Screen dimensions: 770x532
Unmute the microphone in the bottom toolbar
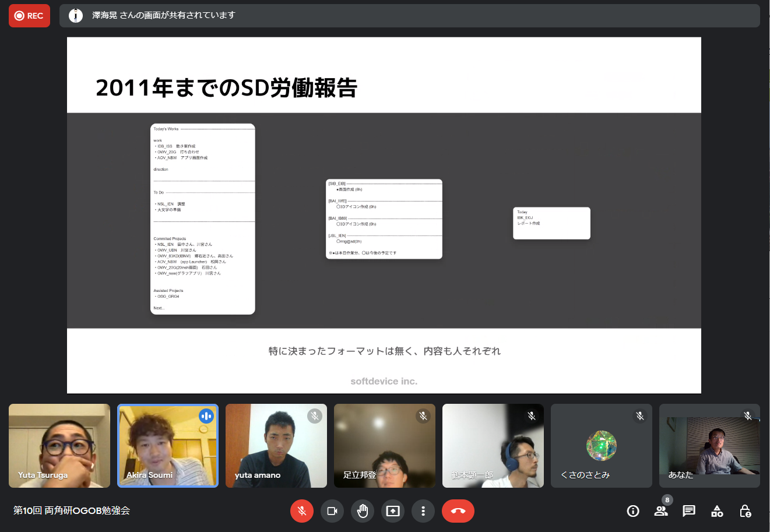[x=302, y=511]
